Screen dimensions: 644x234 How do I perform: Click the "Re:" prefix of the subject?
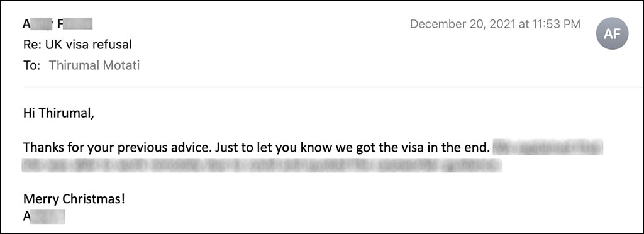coord(31,45)
